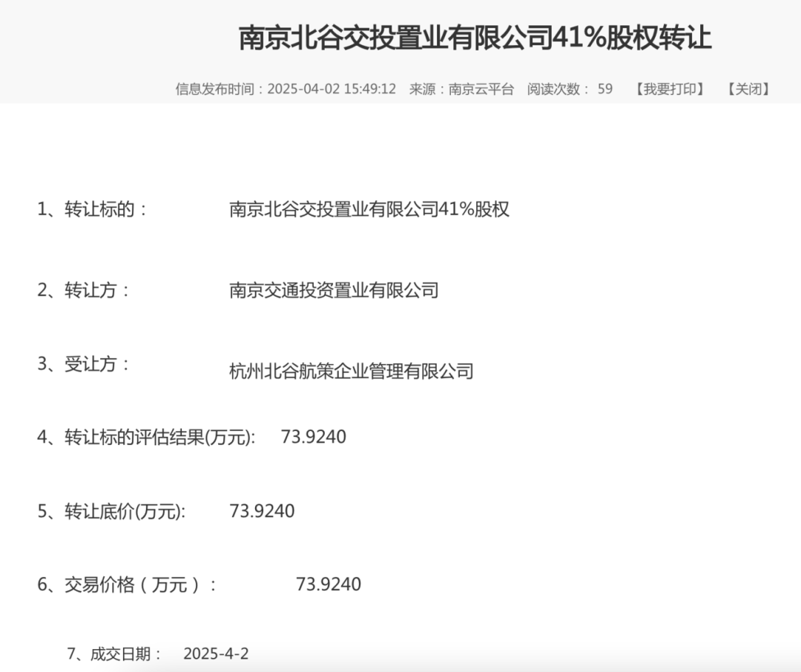The image size is (801, 672).
Task: Open the 【我要打印】 print link
Action: point(670,89)
